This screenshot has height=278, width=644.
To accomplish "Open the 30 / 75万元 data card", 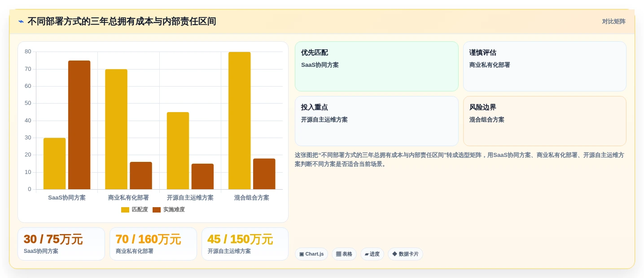I will click(61, 244).
